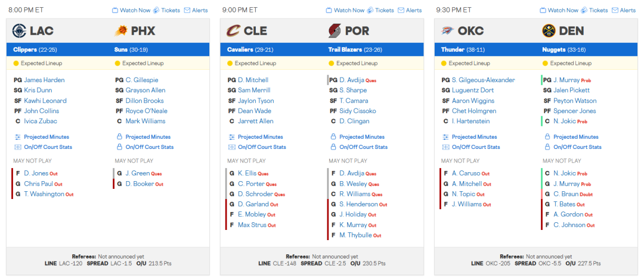
Task: Open James Harden's player page
Action: pyautogui.click(x=44, y=80)
